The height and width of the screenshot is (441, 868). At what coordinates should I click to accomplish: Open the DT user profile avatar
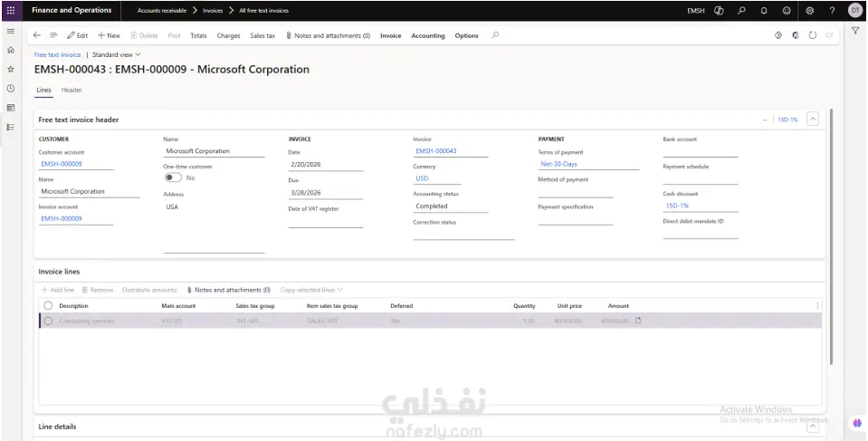855,11
